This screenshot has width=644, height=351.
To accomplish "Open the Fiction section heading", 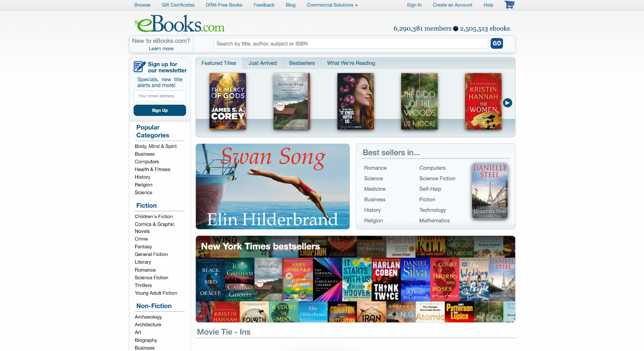I will click(x=147, y=206).
